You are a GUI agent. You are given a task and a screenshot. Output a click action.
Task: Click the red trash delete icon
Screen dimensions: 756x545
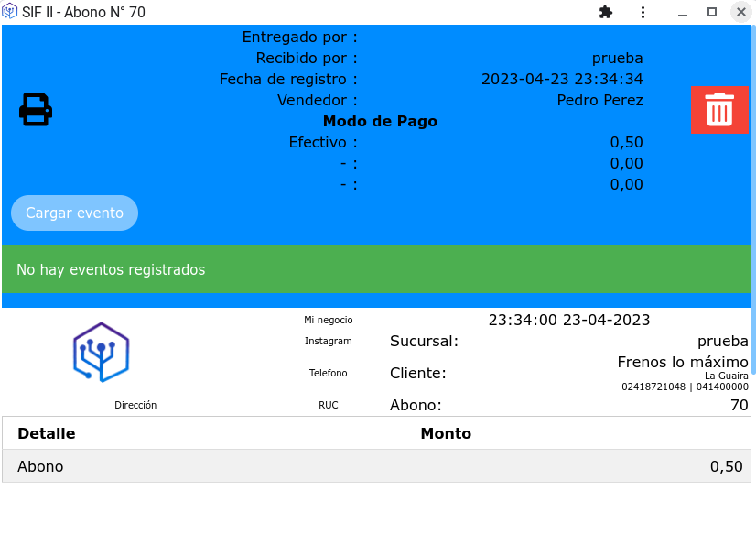719,108
